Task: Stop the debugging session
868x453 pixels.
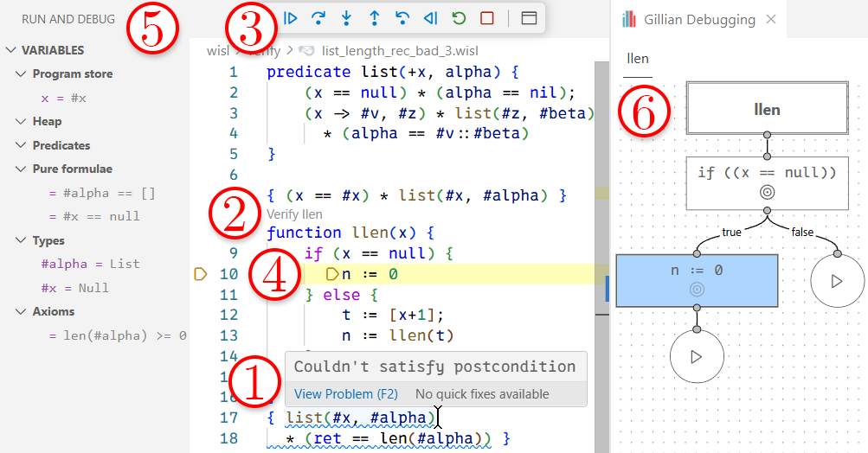Action: pos(486,17)
